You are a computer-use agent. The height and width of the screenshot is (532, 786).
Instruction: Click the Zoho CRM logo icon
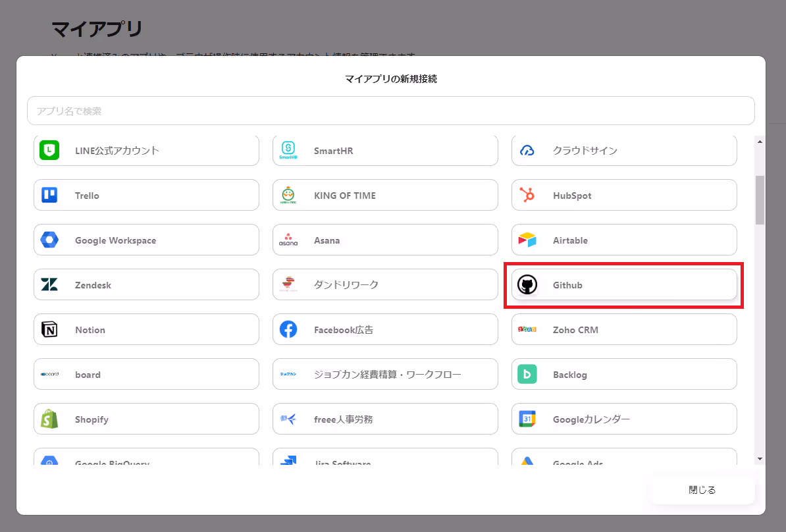pyautogui.click(x=527, y=329)
